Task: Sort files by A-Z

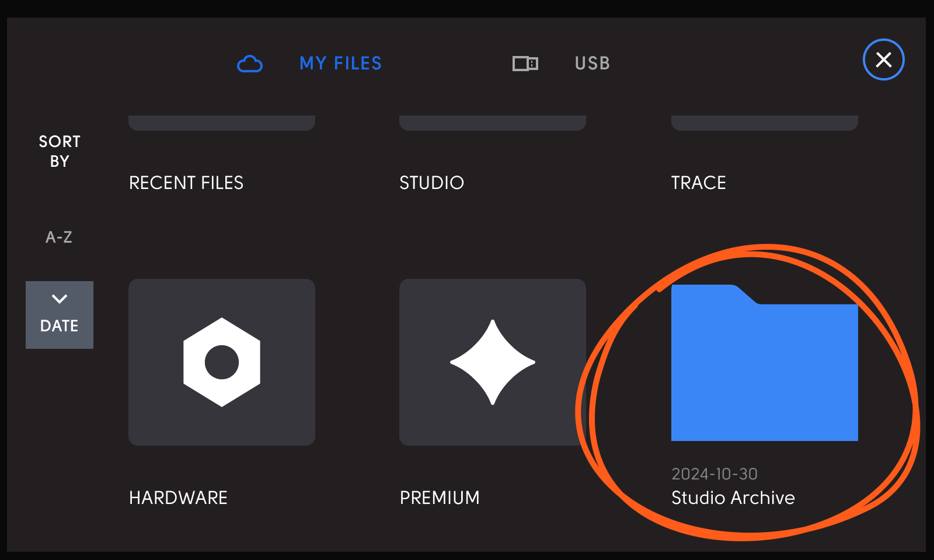Action: pos(59,237)
